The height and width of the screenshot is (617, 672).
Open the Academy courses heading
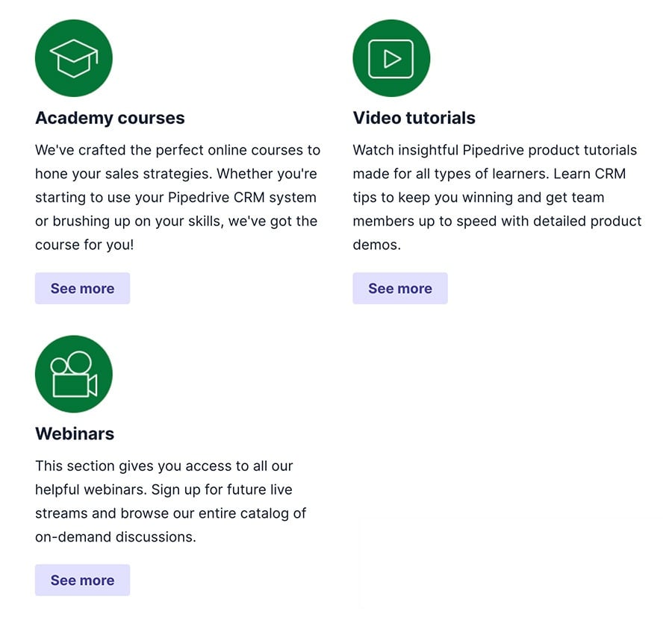(109, 118)
